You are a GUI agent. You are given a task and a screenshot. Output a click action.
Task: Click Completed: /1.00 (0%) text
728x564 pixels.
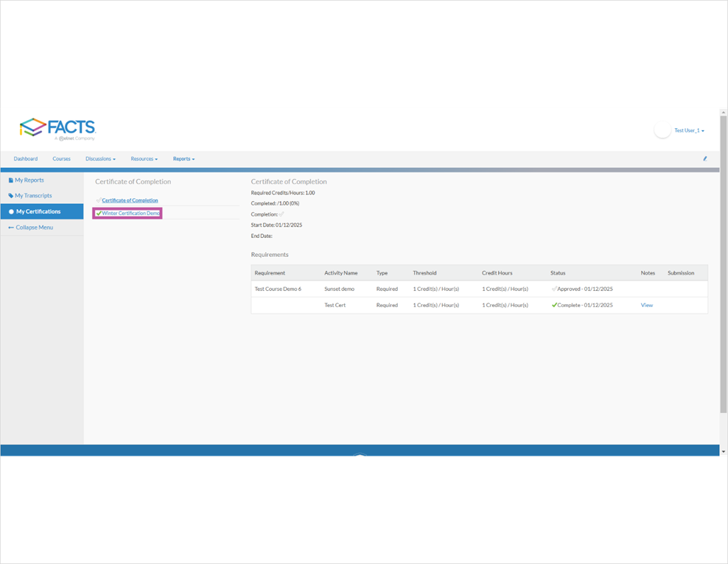pos(275,204)
